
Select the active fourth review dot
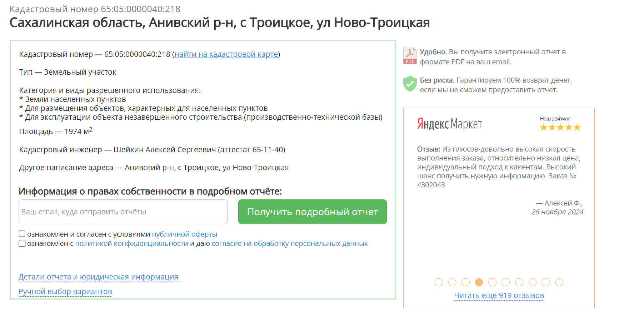pyautogui.click(x=479, y=282)
